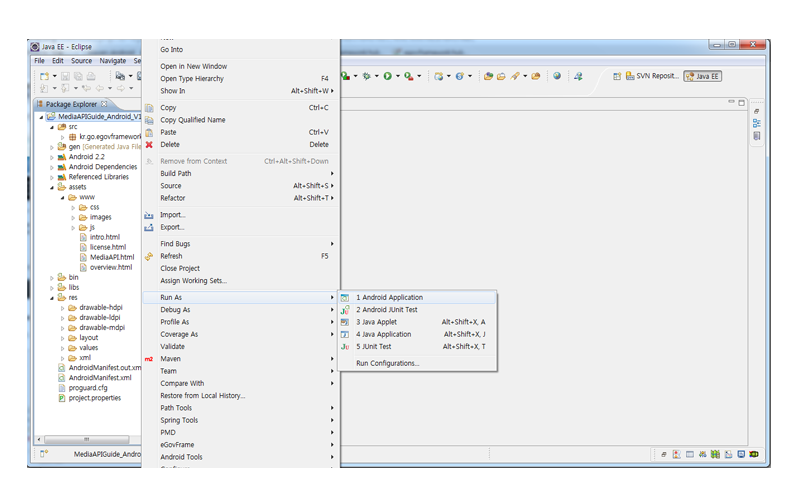Click the web browser globe toolbar icon
Screen dimensions: 800x500
click(x=557, y=76)
